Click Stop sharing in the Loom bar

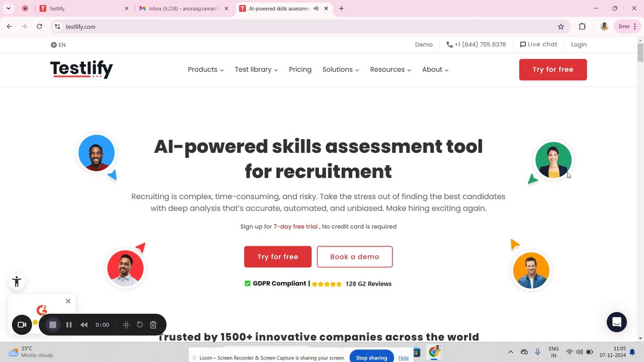(371, 357)
